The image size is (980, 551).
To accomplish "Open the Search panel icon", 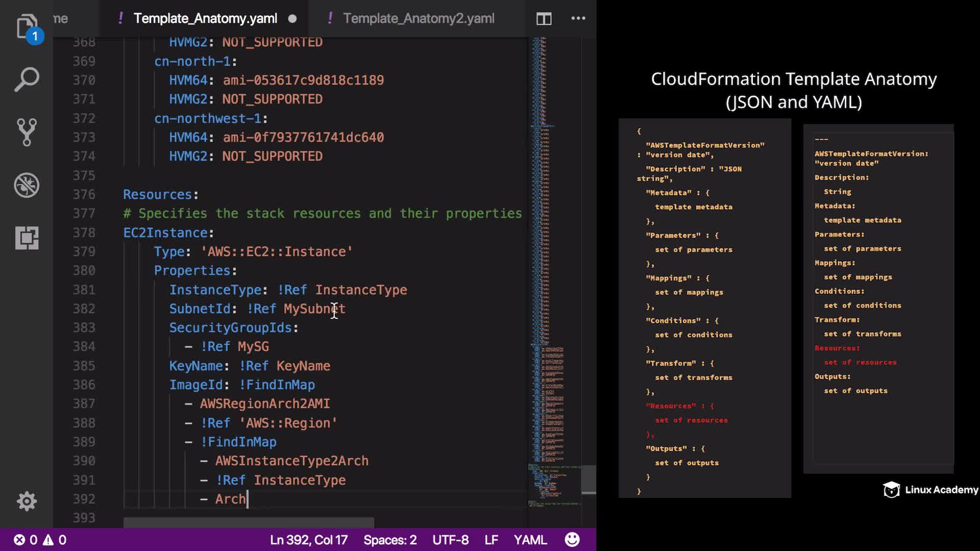I will [x=27, y=79].
